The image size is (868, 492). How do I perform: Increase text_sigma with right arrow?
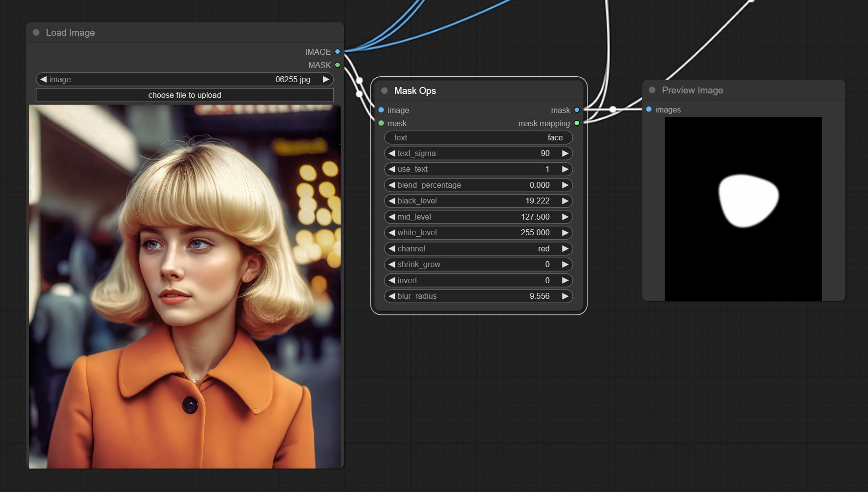coord(565,153)
